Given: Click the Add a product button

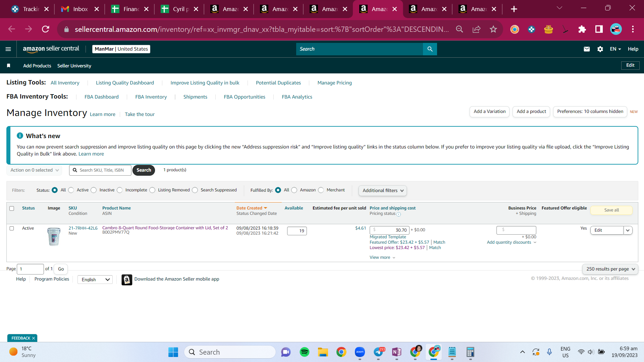Looking at the screenshot, I should pyautogui.click(x=531, y=112).
